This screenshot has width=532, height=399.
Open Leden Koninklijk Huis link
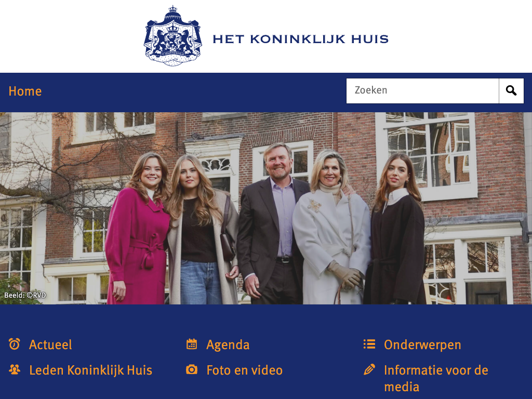(90, 370)
